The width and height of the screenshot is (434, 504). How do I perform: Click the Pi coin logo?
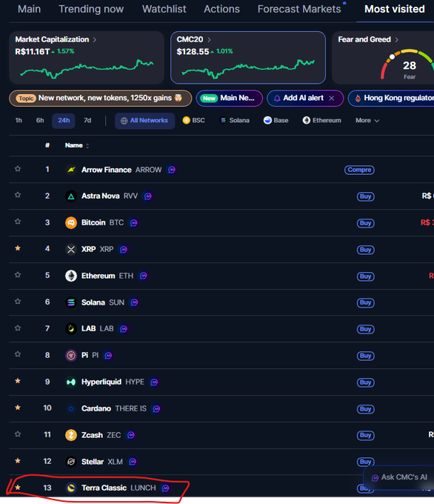click(x=71, y=356)
